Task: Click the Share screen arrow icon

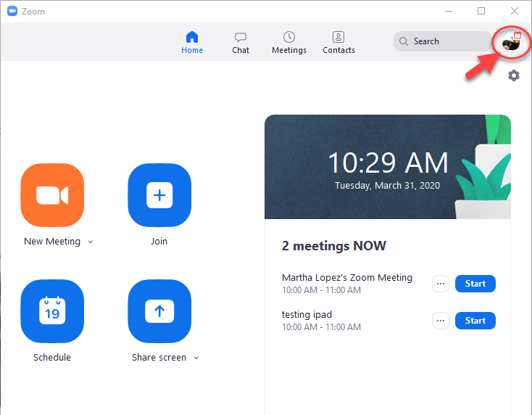Action: [x=159, y=311]
